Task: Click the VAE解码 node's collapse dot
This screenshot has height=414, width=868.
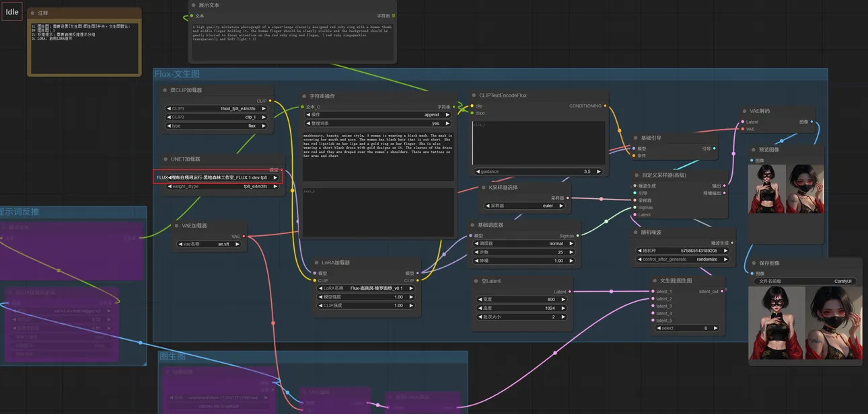Action: coord(744,111)
